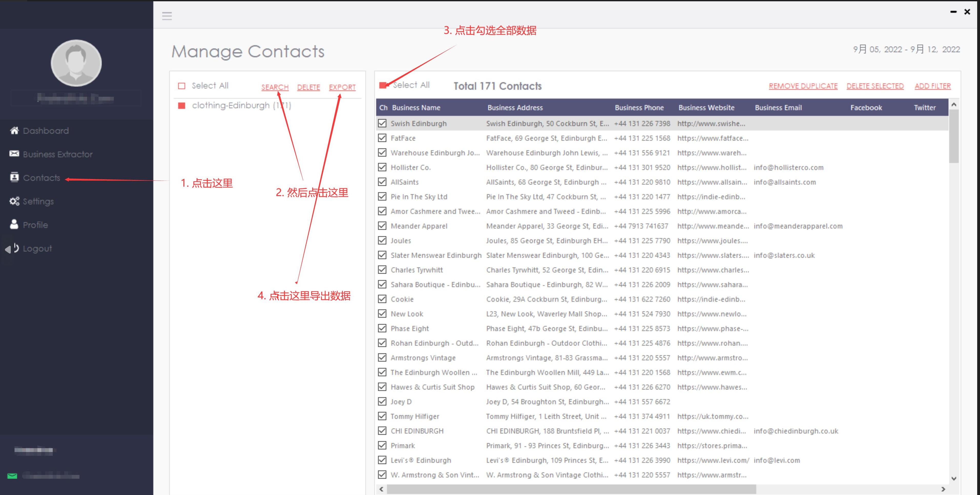
Task: Click Joey D phone +44 131 557 6672
Action: tap(642, 402)
